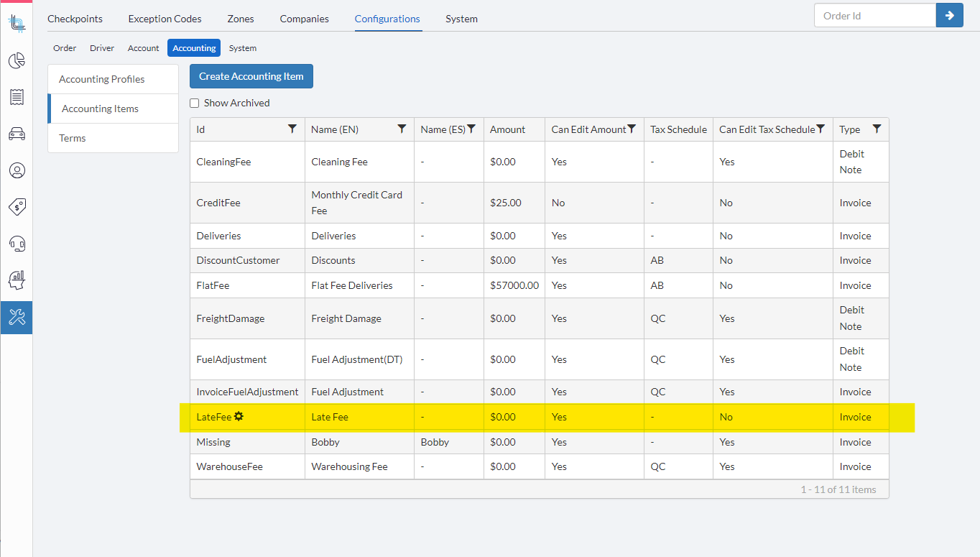
Task: Select the FreightDamage id cell
Action: (248, 318)
